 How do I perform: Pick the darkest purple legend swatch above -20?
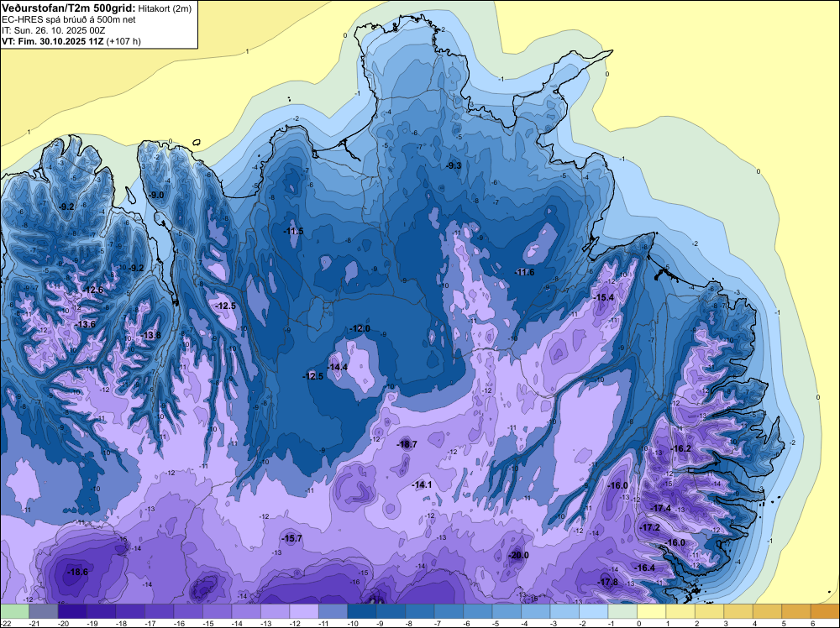72,611
